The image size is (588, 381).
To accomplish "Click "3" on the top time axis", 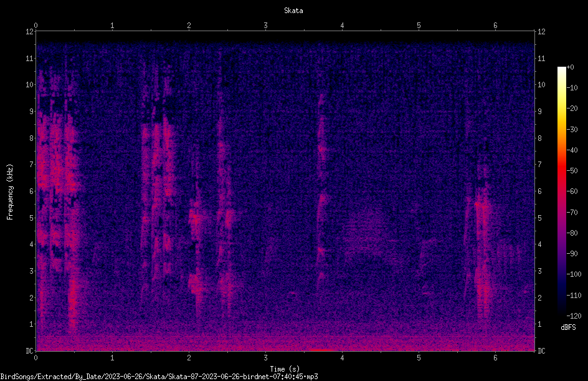I will (265, 26).
